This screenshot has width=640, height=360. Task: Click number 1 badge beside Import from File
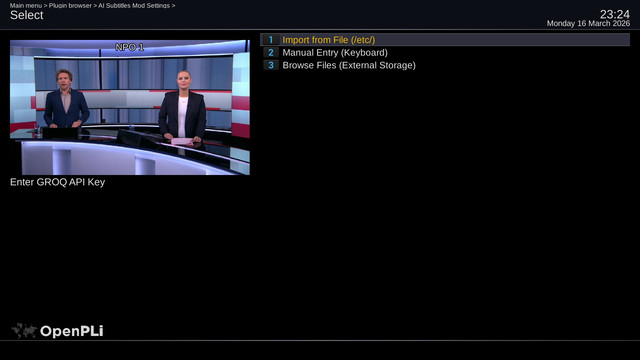click(271, 40)
